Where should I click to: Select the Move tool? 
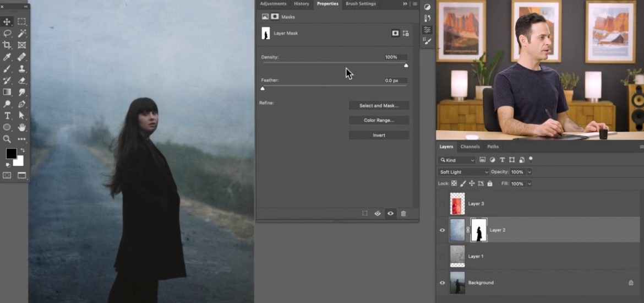tap(7, 21)
